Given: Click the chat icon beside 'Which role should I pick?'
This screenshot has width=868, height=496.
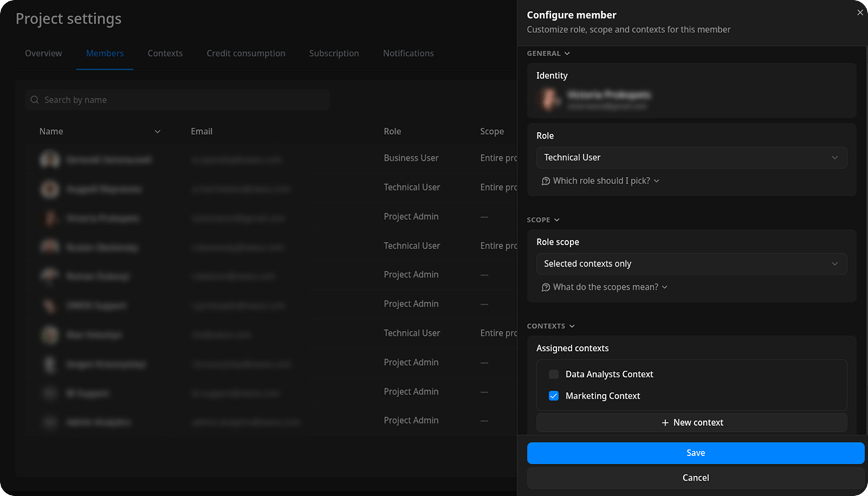Looking at the screenshot, I should [x=546, y=181].
